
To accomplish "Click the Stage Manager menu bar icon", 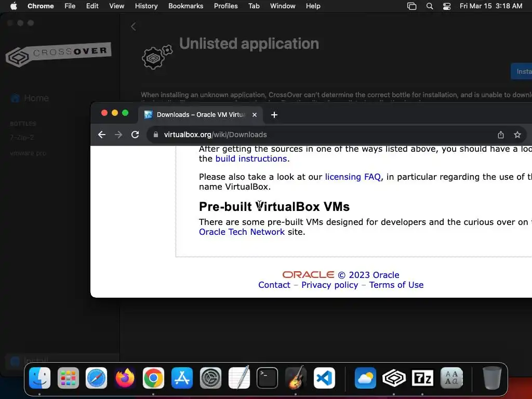I will (411, 6).
